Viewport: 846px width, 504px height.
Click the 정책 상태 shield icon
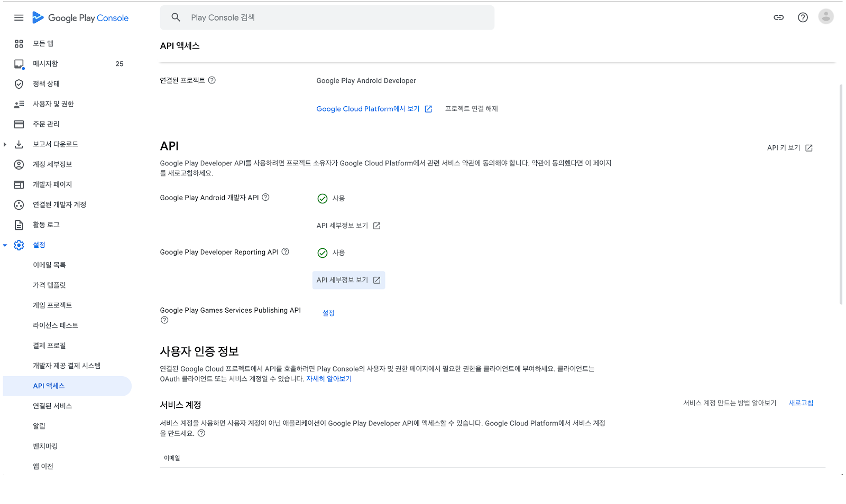click(x=19, y=84)
